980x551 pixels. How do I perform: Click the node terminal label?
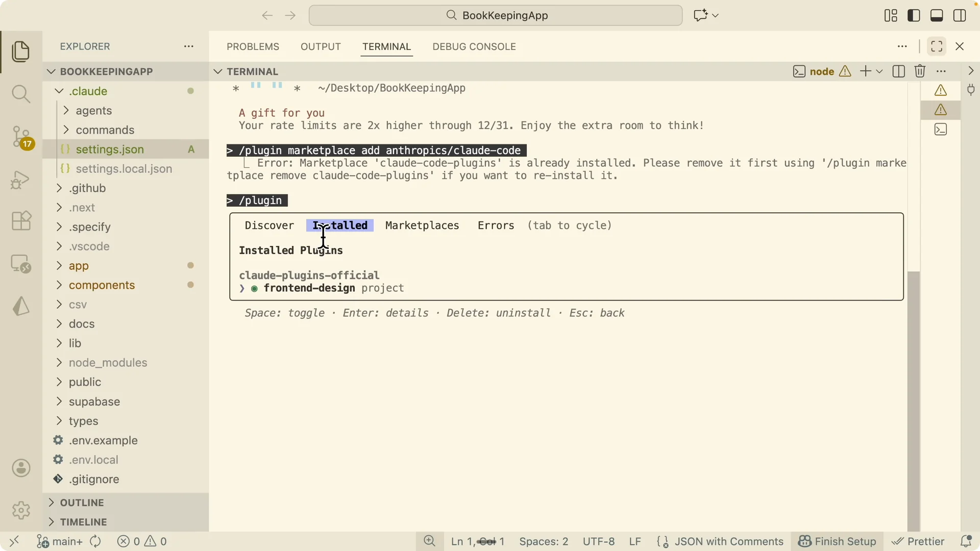coord(822,71)
